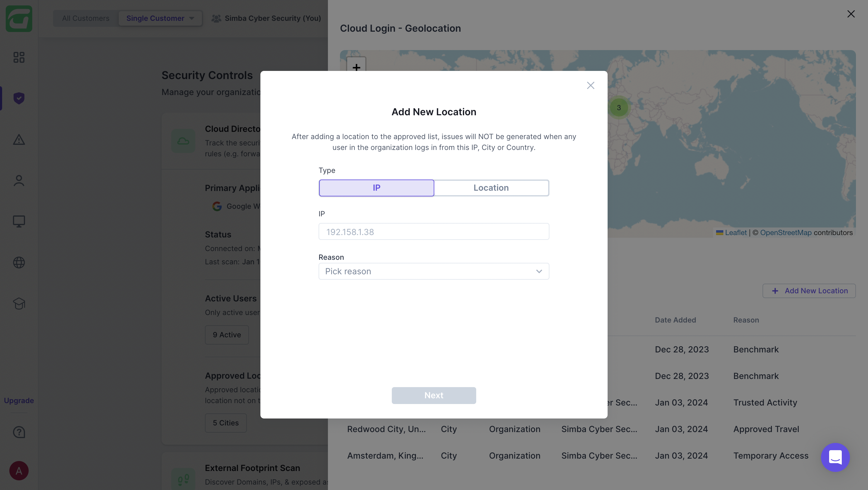
Task: Click the Next button
Action: coord(434,395)
